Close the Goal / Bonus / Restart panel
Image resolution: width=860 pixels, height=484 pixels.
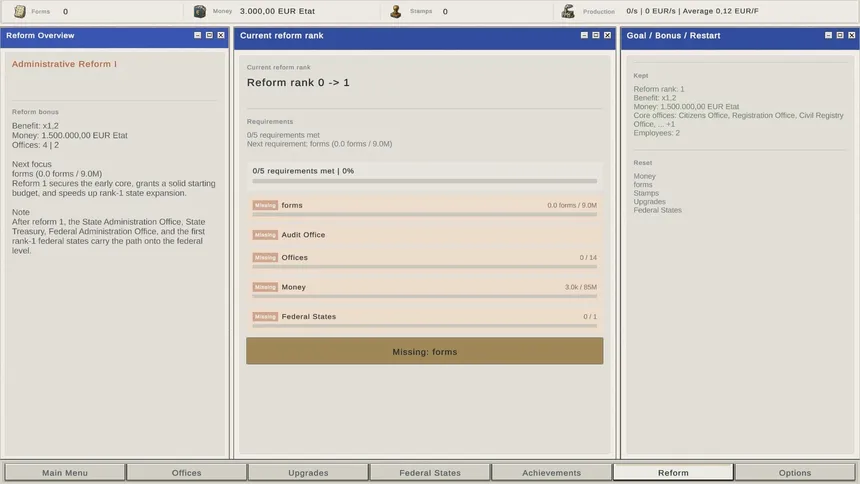851,35
